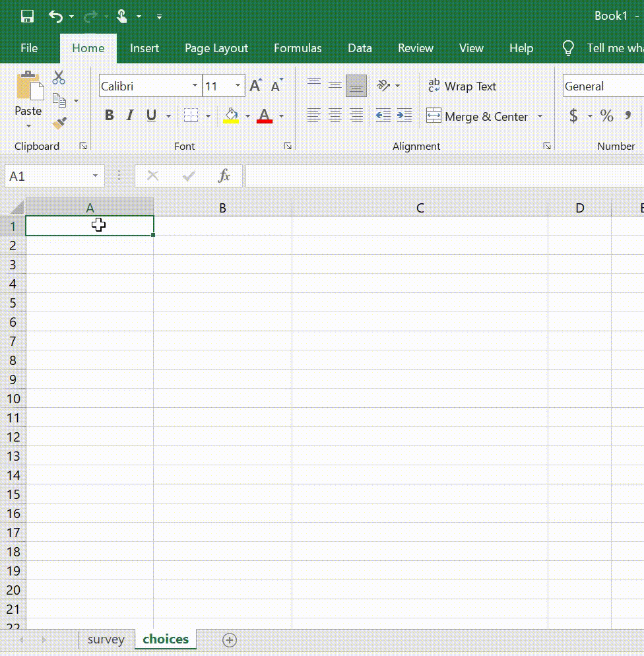
Task: Toggle Bottom Align (highlighted)
Action: pos(356,86)
